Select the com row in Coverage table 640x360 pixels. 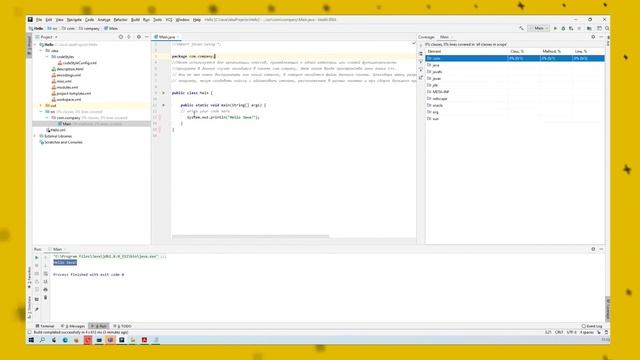coord(515,58)
